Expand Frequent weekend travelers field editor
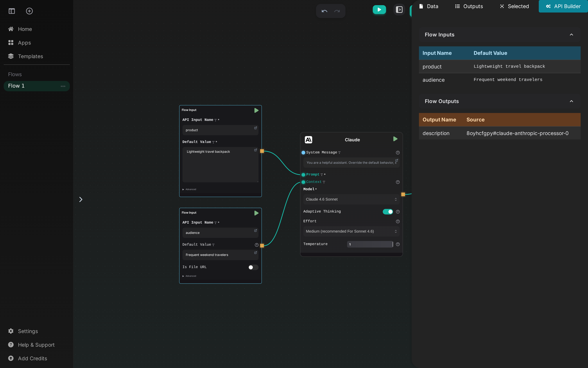Screen dimensions: 588x368 point(256,253)
